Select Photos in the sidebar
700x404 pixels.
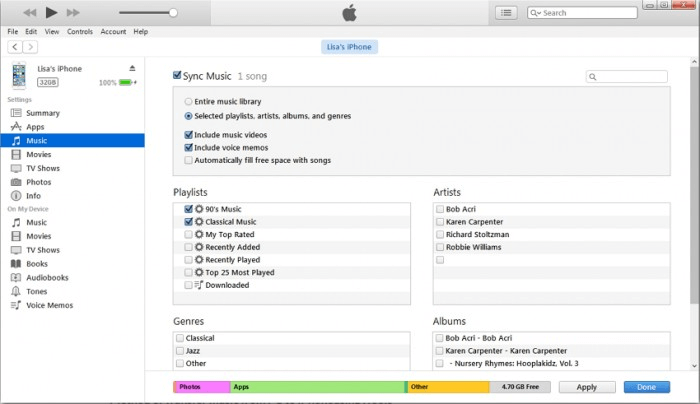pyautogui.click(x=38, y=182)
